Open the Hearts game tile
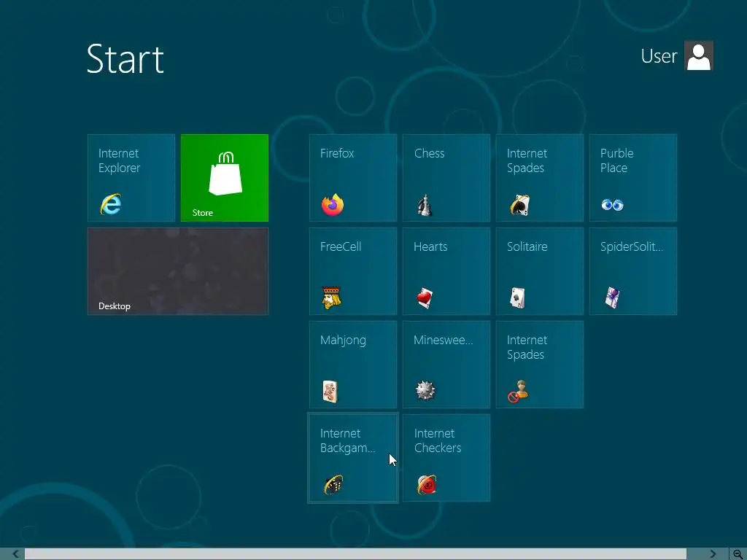 [446, 271]
